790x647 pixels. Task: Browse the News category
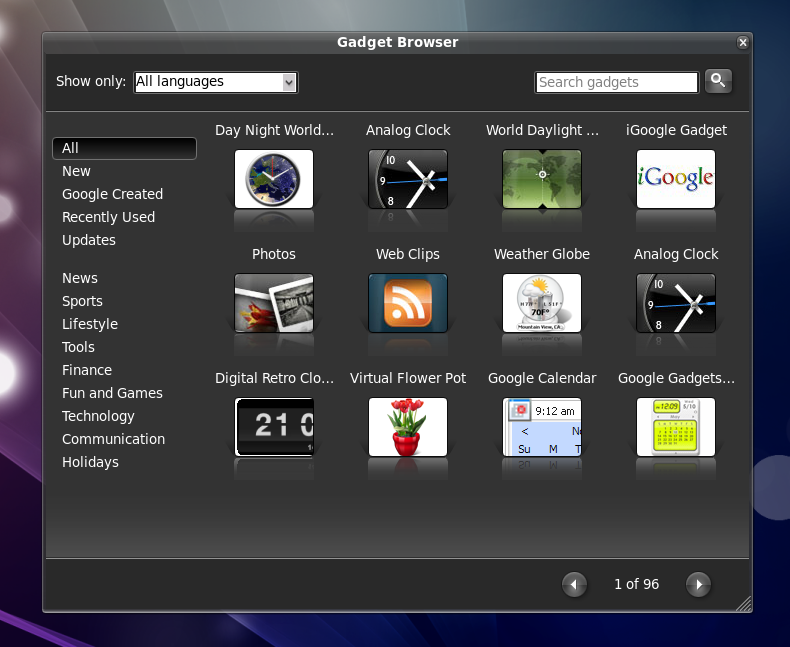tap(80, 278)
